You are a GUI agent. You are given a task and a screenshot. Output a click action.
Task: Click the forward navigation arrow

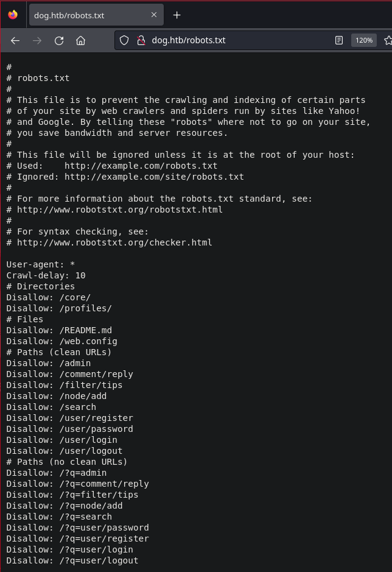coord(37,40)
